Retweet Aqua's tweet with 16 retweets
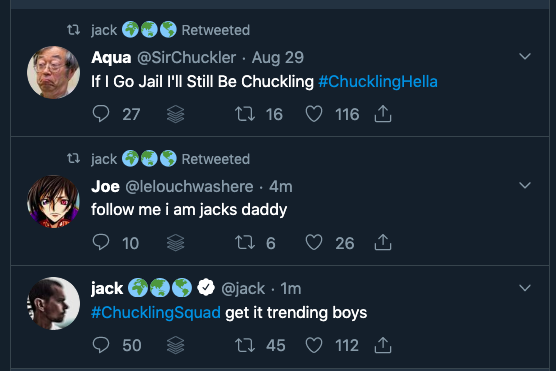This screenshot has width=556, height=371. click(x=245, y=114)
